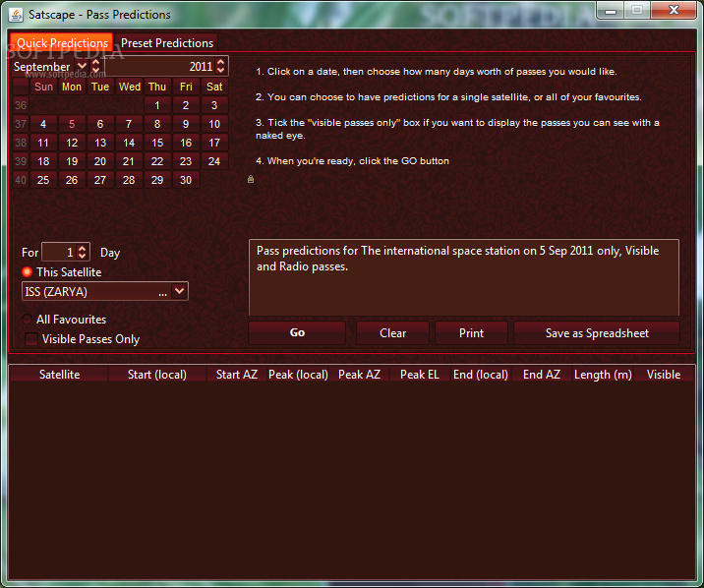Select the Quick Predictions tab
This screenshot has height=588, width=704.
point(62,43)
